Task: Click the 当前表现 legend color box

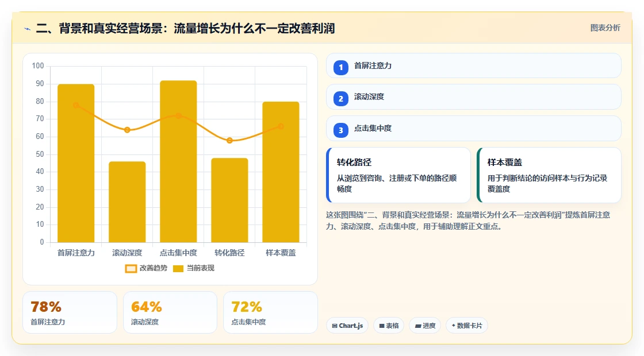Action: 178,269
